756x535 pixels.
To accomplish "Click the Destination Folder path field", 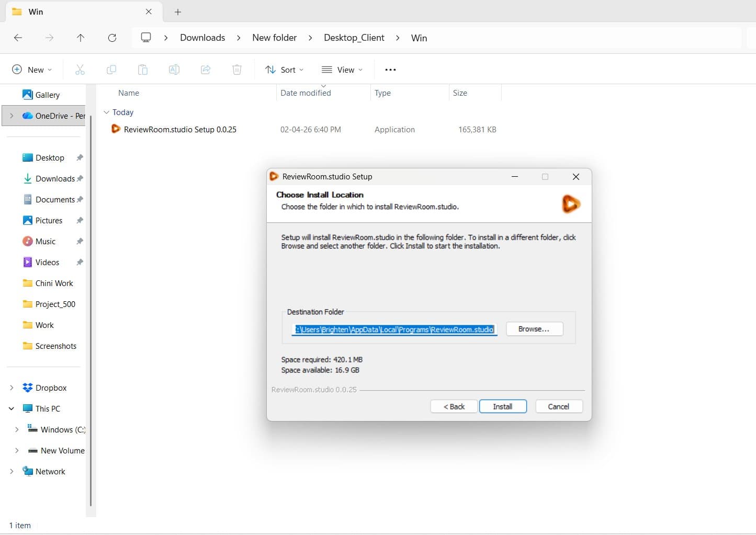I will (x=394, y=329).
